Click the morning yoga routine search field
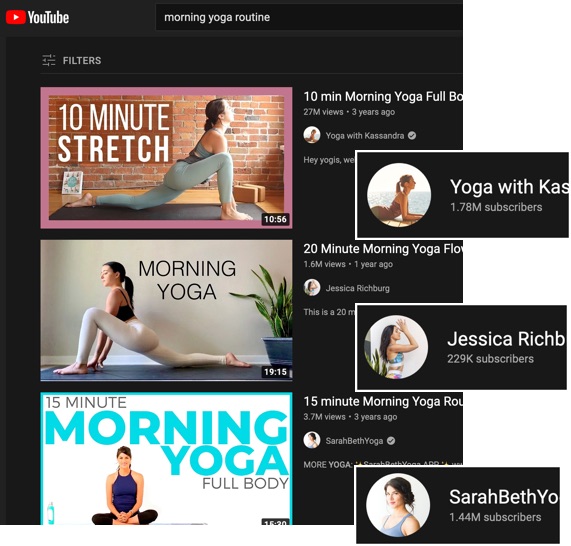Viewport: 571px width, 546px height. 309,17
